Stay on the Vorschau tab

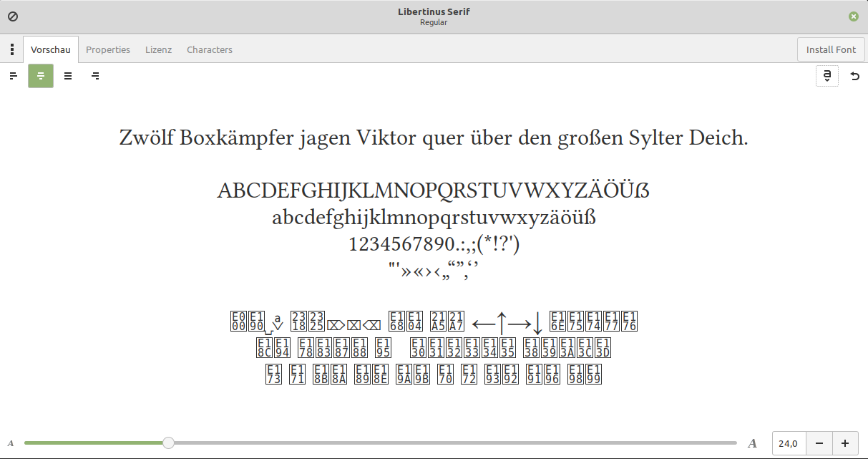point(51,49)
